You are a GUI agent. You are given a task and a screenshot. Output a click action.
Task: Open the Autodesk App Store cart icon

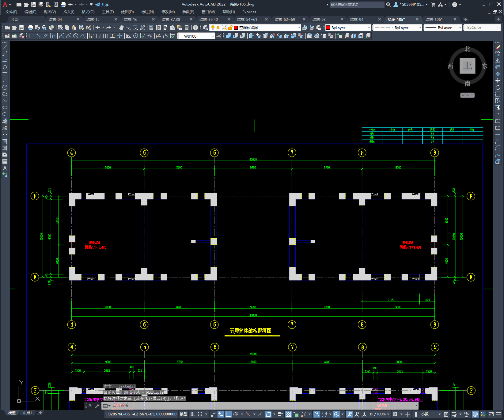point(433,5)
